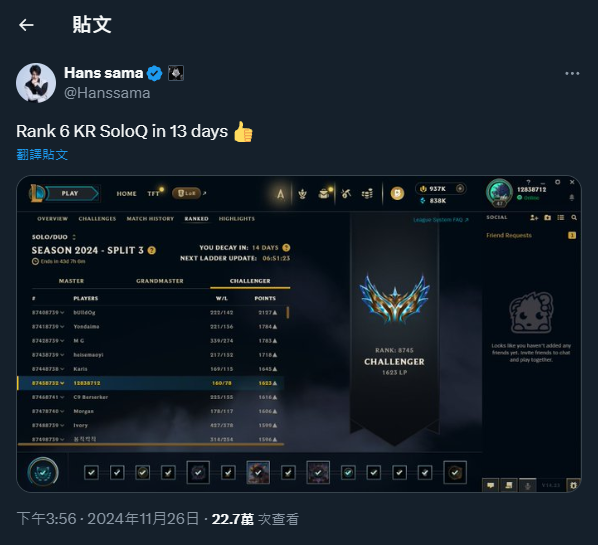
Task: Expand the chevron on the highlighted 12838712 row
Action: 62,383
